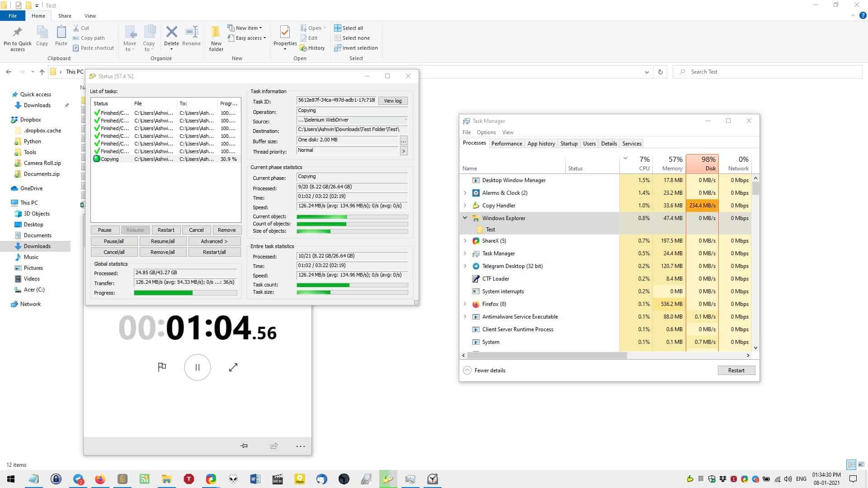
Task: Click Paste shortcut option
Action: (x=93, y=48)
